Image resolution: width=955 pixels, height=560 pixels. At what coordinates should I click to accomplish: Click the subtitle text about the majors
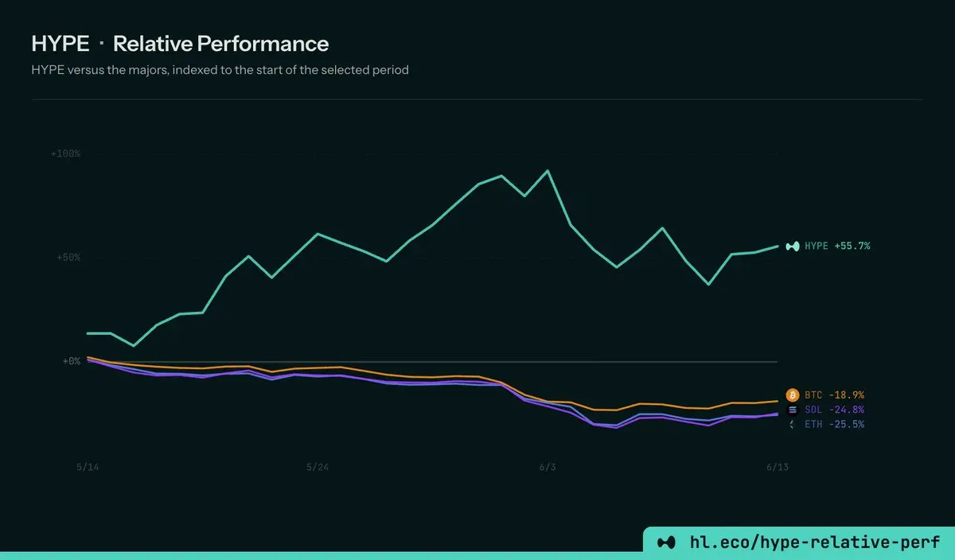220,70
